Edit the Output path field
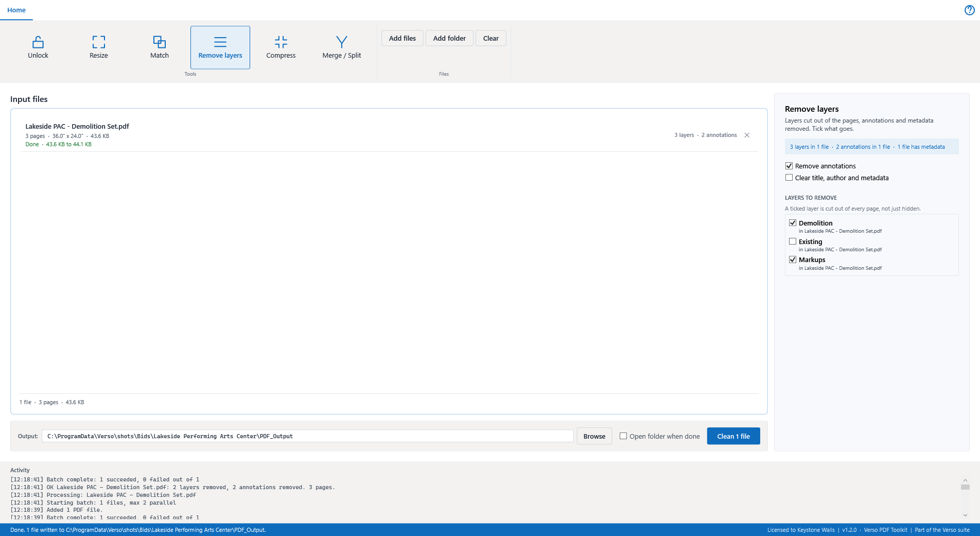 click(x=308, y=436)
